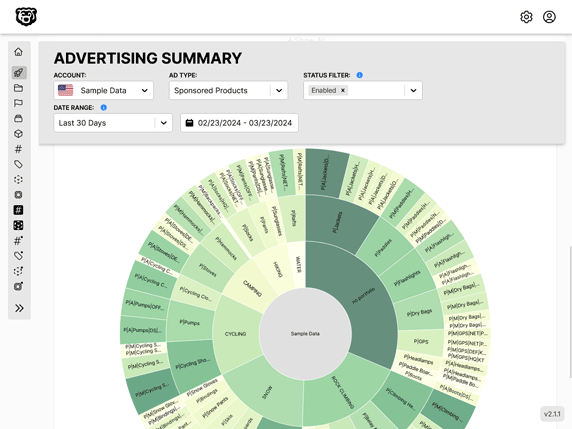
Task: Click the version v2.1.1 badge
Action: tap(552, 414)
